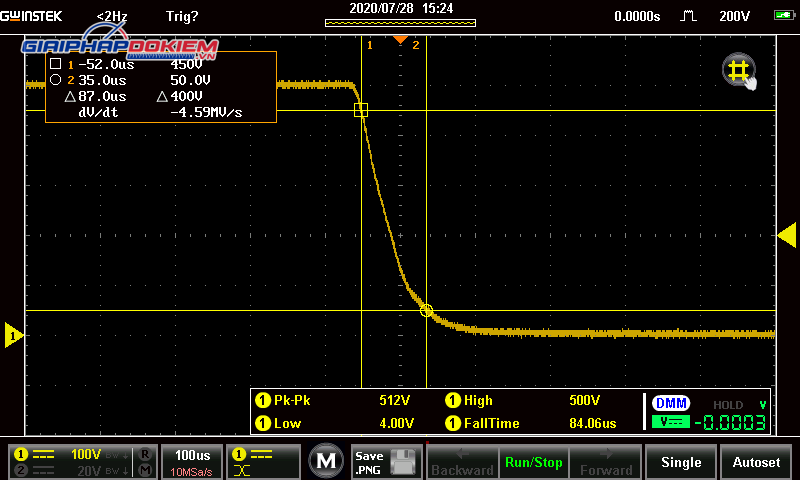Viewport: 800px width, 480px height.
Task: Click the yellow trigger level arrow
Action: pyautogui.click(x=787, y=235)
